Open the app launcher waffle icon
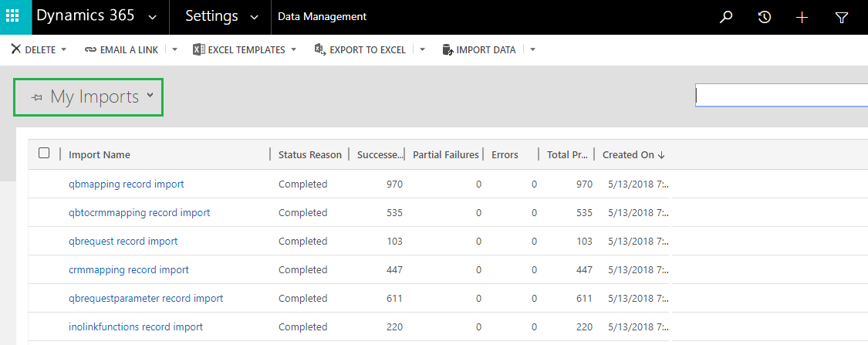The height and width of the screenshot is (345, 868). (15, 17)
